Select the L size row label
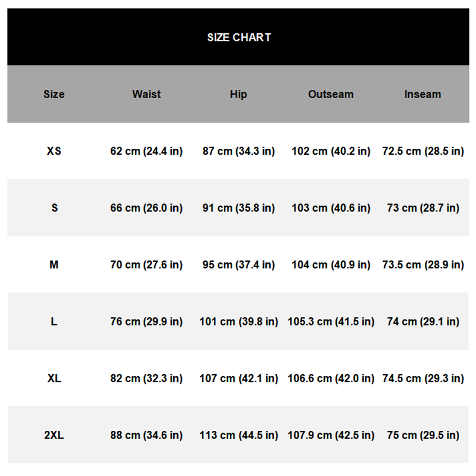 pos(54,321)
